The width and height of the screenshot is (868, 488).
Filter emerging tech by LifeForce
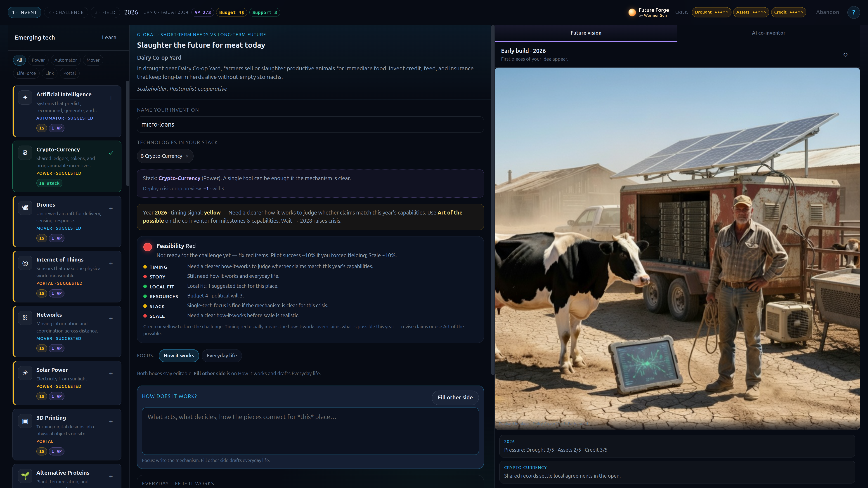click(26, 73)
